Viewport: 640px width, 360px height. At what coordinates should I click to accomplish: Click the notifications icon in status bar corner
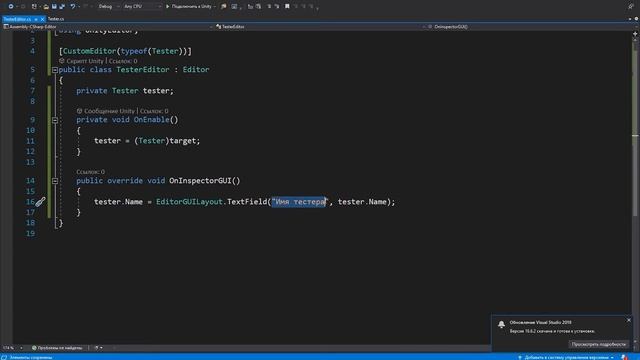point(624,358)
